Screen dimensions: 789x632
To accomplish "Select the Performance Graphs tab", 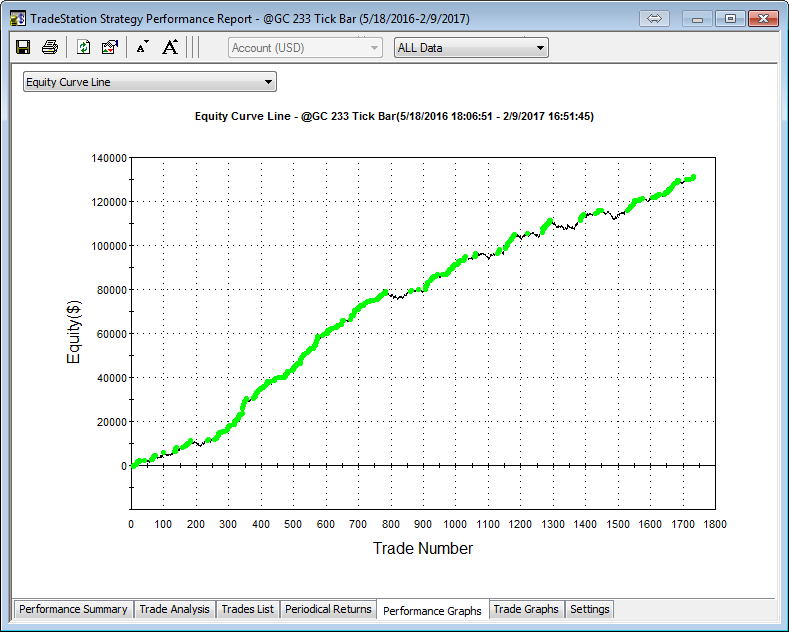I will point(432,610).
